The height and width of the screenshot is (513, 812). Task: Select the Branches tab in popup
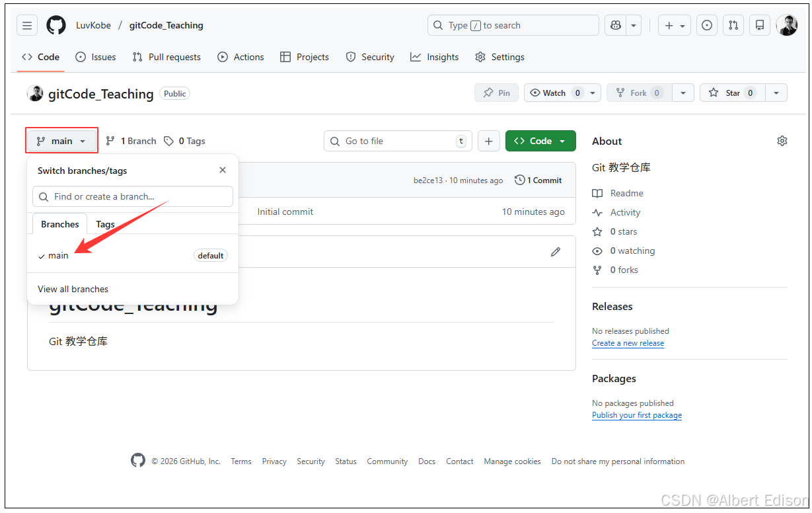(x=59, y=224)
